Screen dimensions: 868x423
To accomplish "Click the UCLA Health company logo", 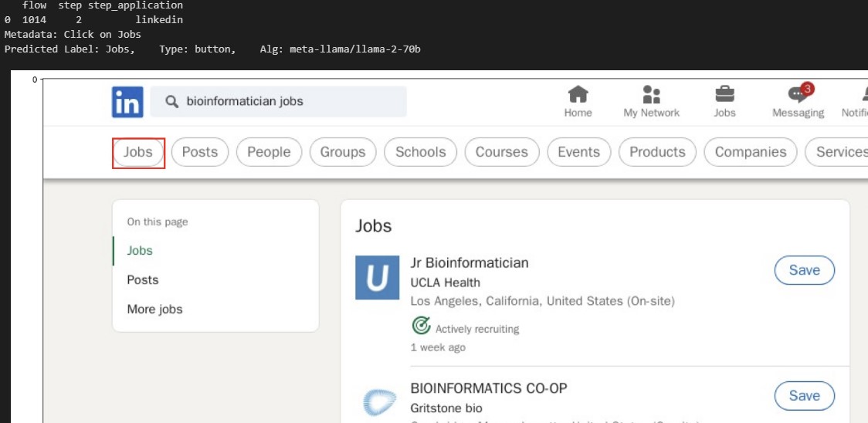I will (377, 277).
